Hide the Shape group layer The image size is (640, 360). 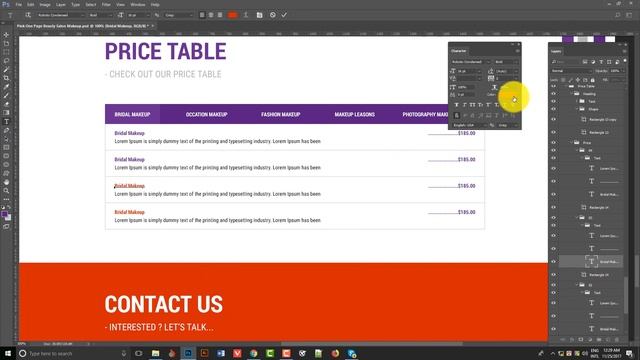click(x=553, y=109)
